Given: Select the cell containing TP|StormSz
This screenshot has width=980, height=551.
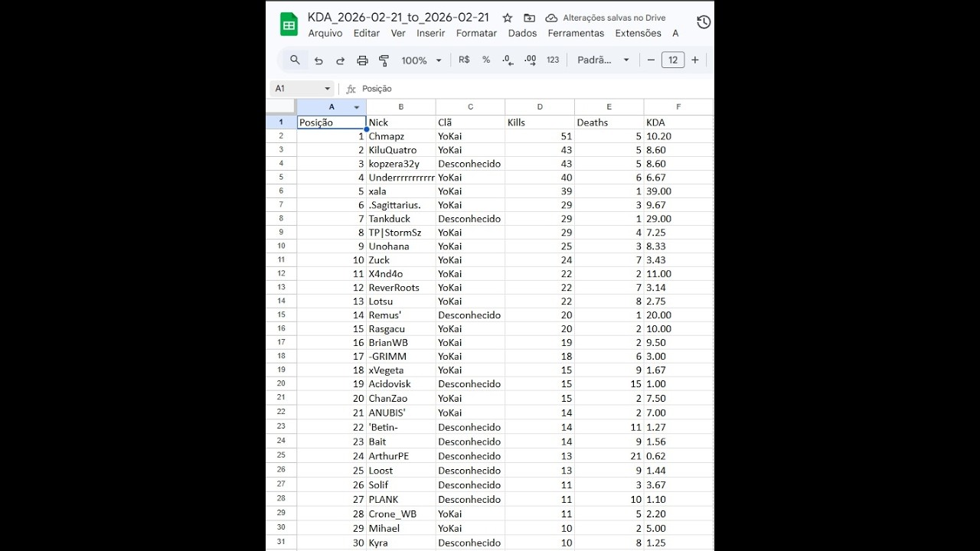Looking at the screenshot, I should [400, 233].
